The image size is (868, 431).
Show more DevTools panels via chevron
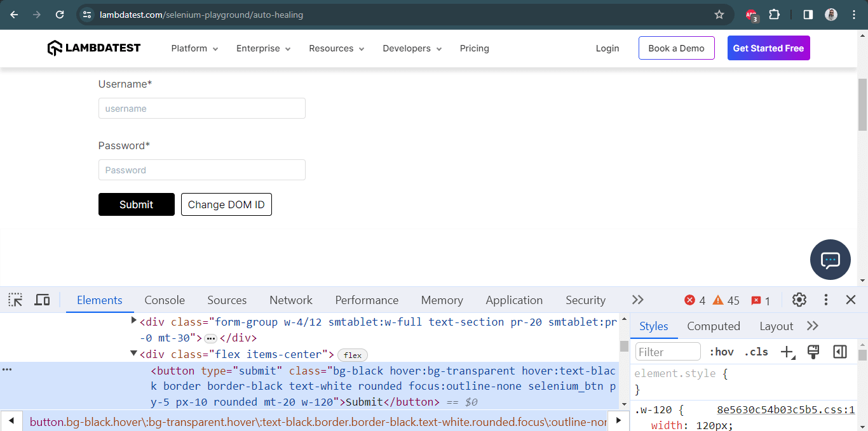pyautogui.click(x=637, y=300)
